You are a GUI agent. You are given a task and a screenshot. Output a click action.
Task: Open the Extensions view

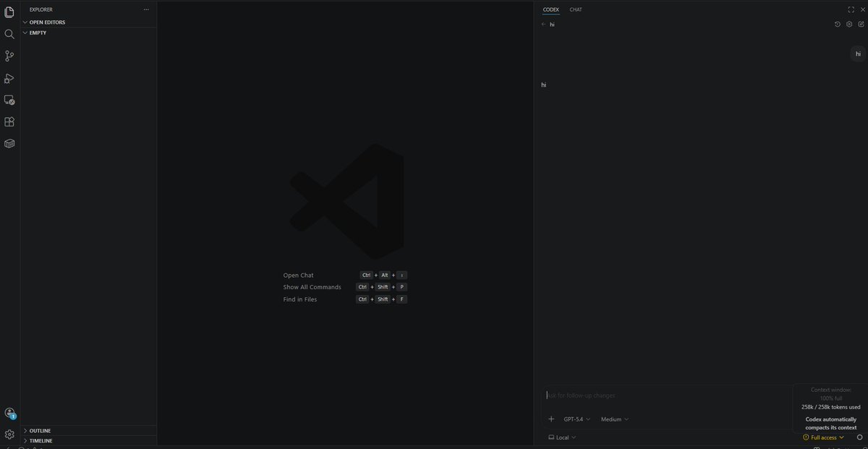9,121
